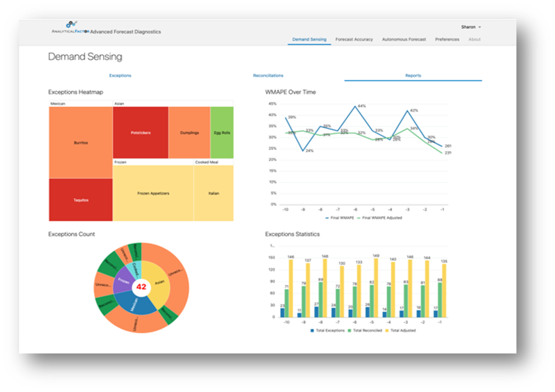Viewport: 555px width, 392px height.
Task: Click the Asian segment in sunburst chart
Action: click(158, 283)
